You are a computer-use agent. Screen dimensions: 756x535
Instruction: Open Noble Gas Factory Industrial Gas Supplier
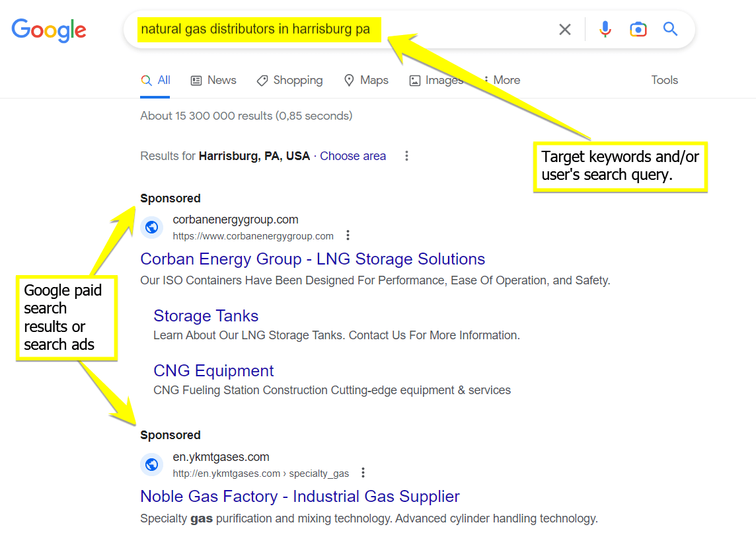tap(300, 497)
